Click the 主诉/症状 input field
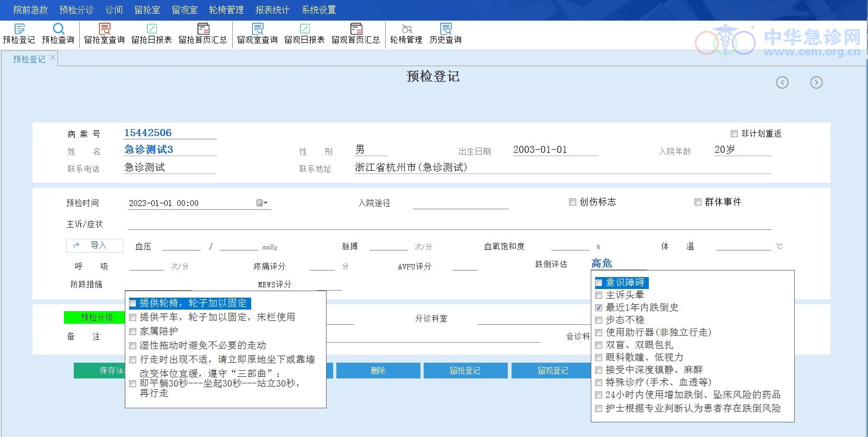Screen dimensions: 868x437 coord(449,223)
